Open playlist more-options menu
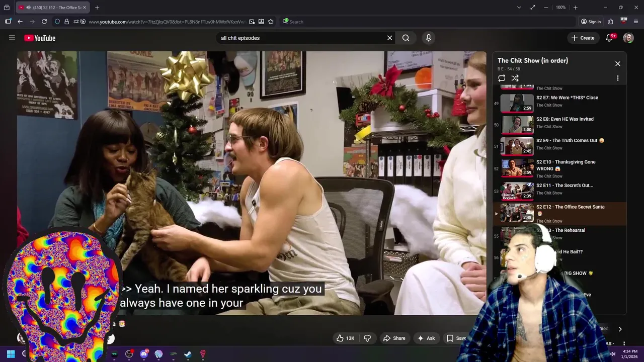The width and height of the screenshot is (644, 362). pyautogui.click(x=618, y=78)
